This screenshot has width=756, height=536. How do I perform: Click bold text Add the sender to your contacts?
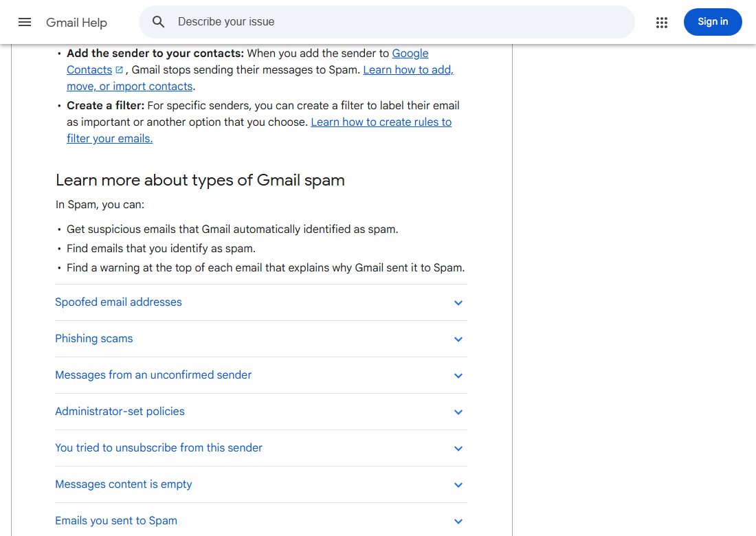[155, 53]
